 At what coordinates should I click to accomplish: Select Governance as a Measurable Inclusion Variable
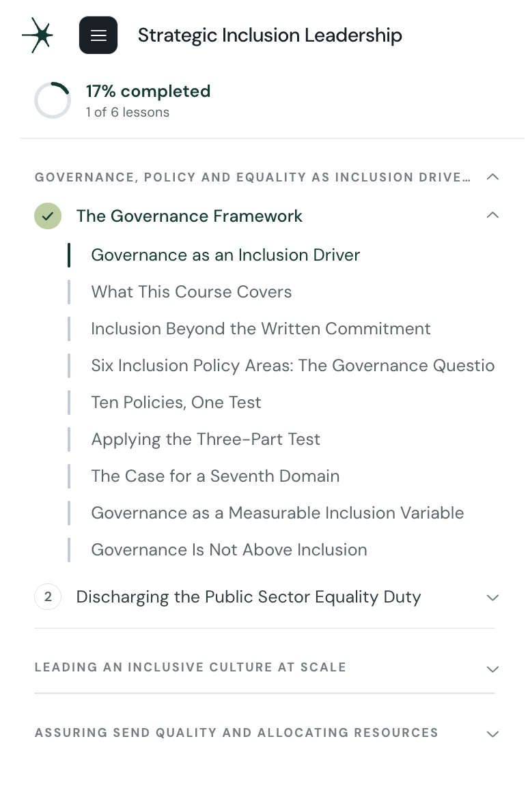277,512
